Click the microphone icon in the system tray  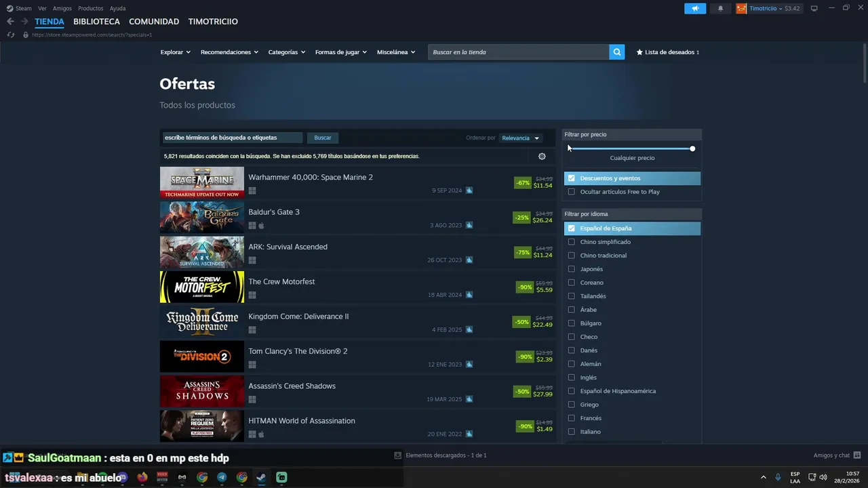(x=778, y=477)
